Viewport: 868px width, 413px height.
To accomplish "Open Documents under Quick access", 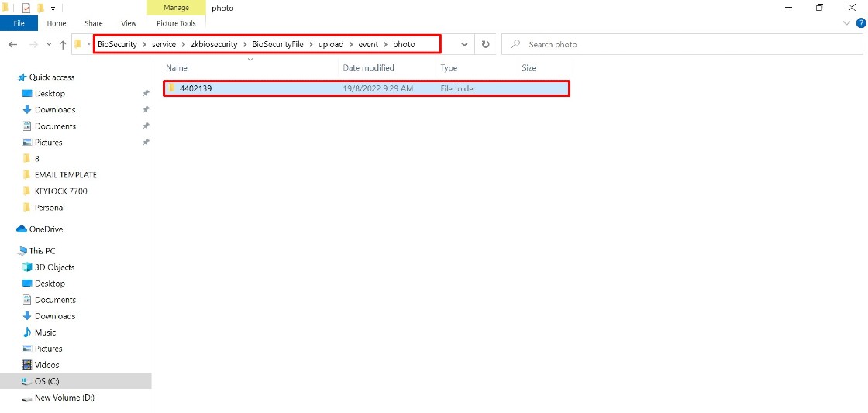I will click(x=55, y=126).
